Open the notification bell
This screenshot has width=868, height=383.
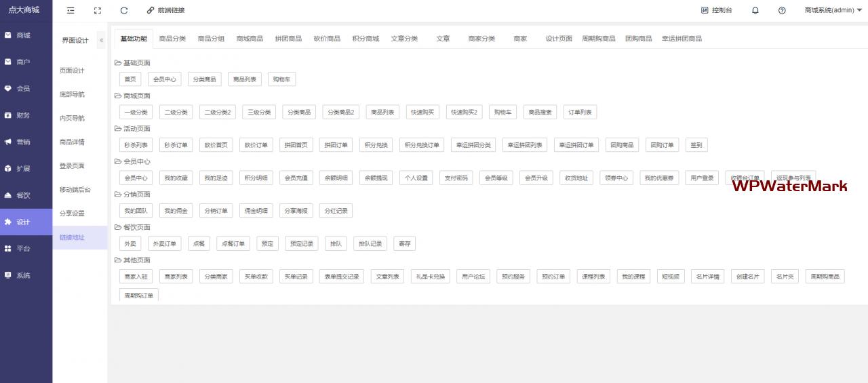coord(755,10)
